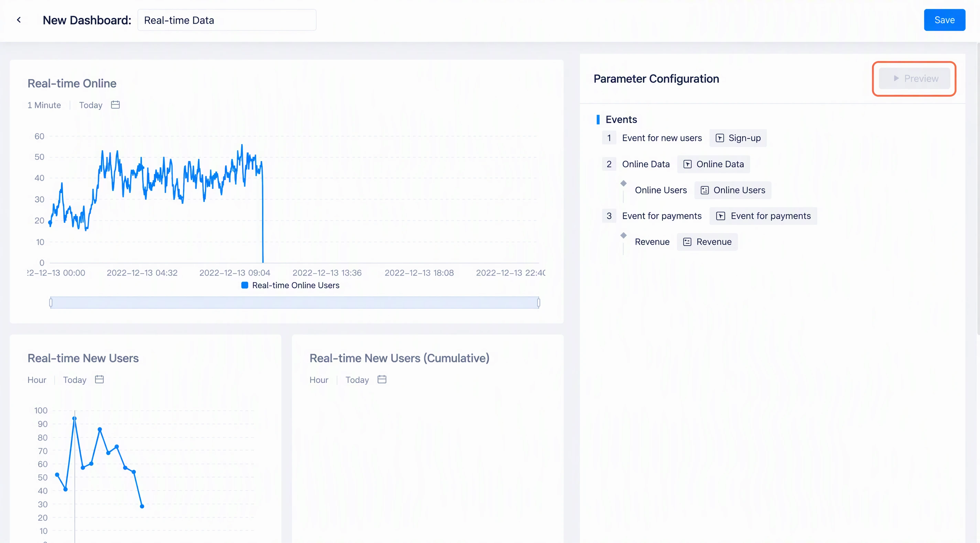Screen dimensions: 980x543
Task: Select Hour in New Users (Cumulative) card
Action: pyautogui.click(x=319, y=380)
